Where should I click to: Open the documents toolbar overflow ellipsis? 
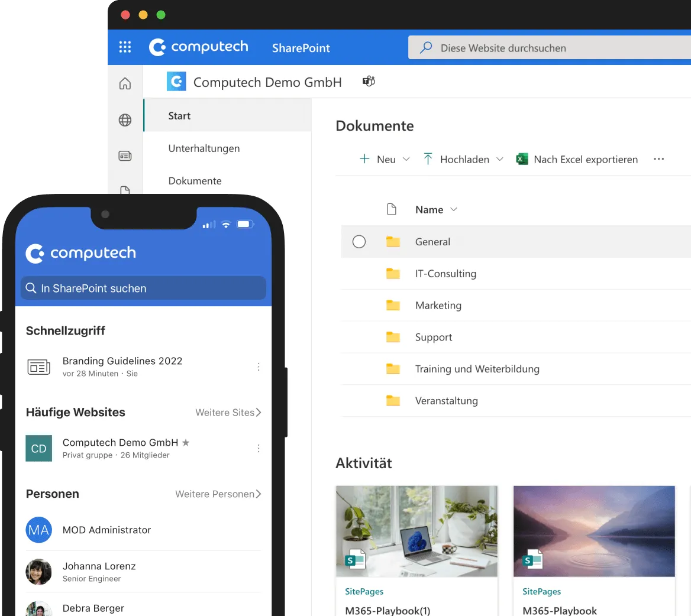(659, 159)
